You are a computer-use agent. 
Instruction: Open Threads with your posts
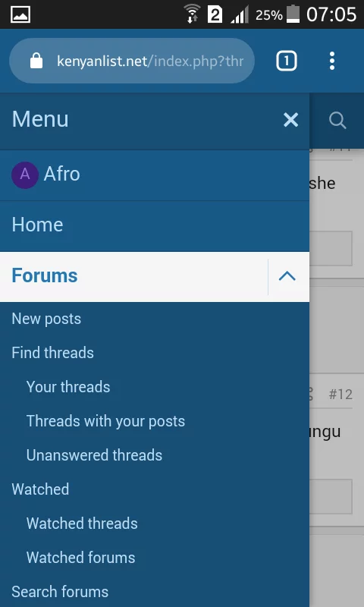click(105, 421)
